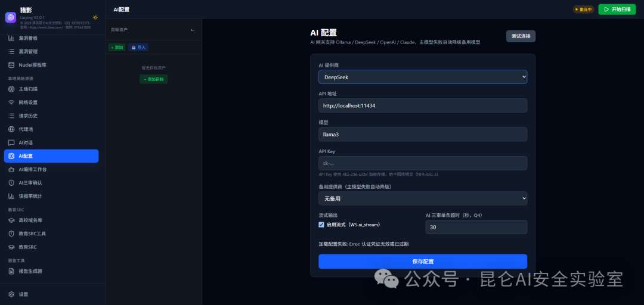This screenshot has height=305, width=644.
Task: Click the 主动扫描 target icon
Action: coord(11,89)
